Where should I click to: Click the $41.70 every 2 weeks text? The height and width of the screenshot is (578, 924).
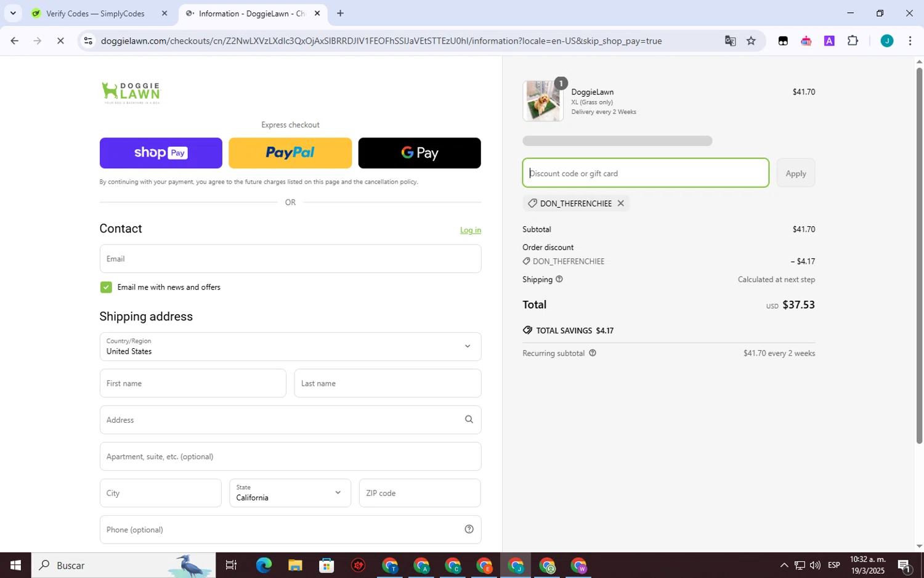tap(779, 353)
